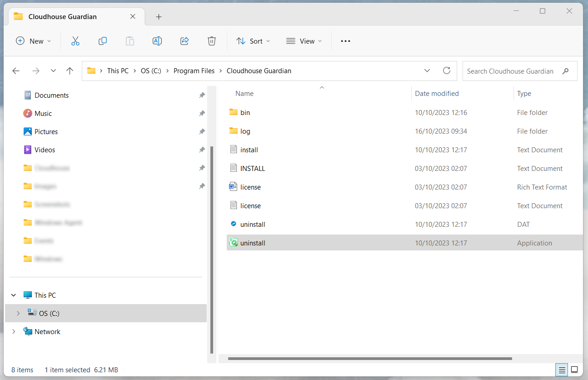
Task: Go up one folder level
Action: (70, 71)
